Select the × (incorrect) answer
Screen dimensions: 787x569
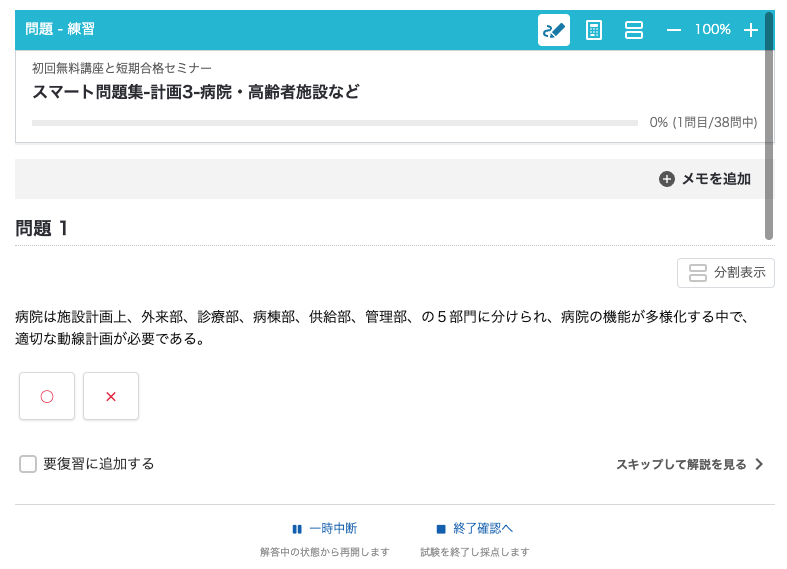[111, 396]
